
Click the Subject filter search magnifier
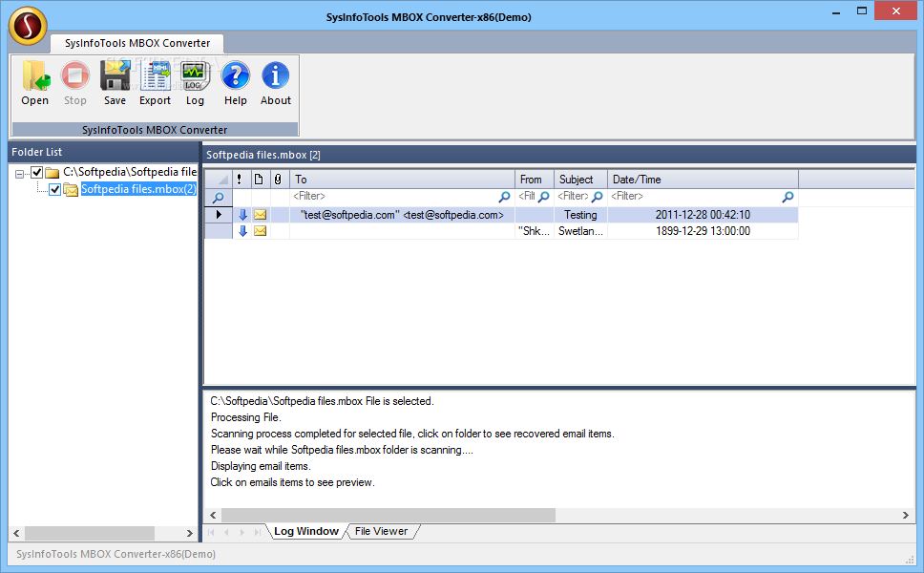598,197
